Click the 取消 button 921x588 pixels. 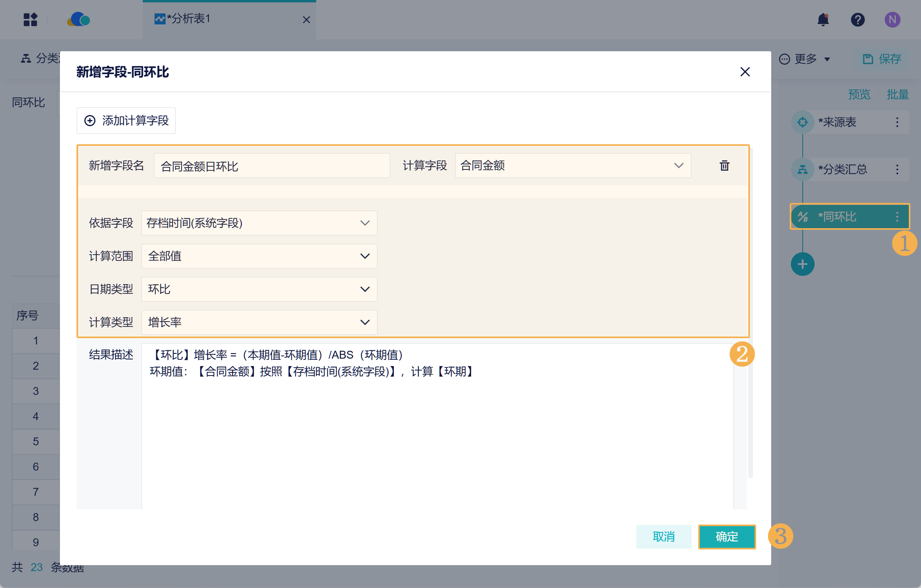664,536
